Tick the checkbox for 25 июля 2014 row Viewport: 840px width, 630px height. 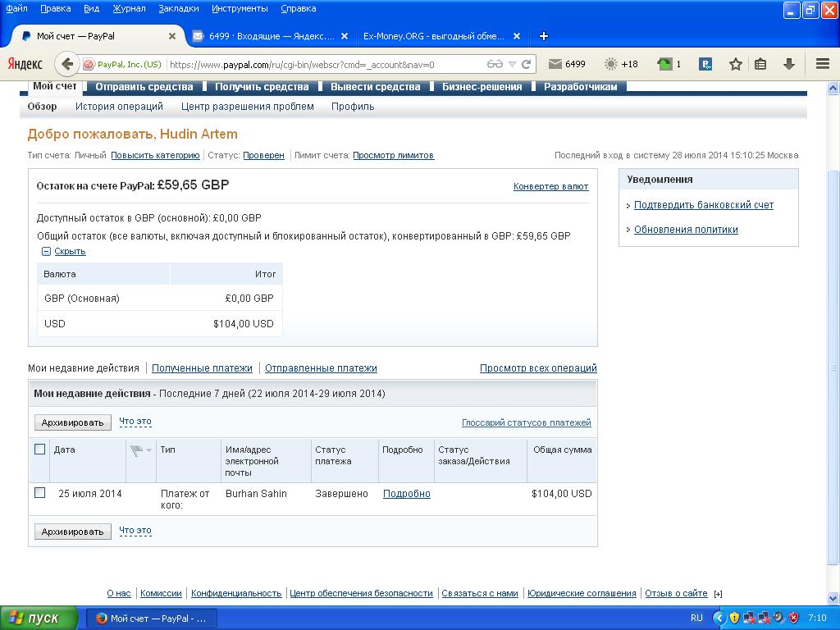coord(39,492)
